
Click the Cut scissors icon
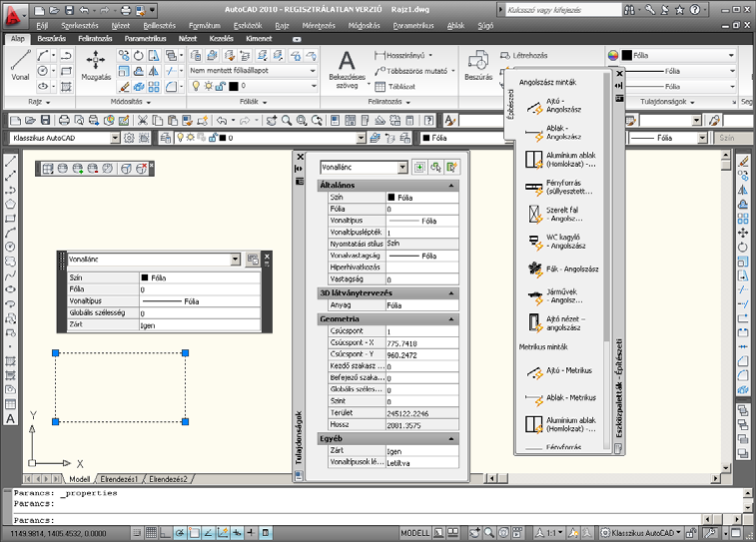pyautogui.click(x=142, y=121)
